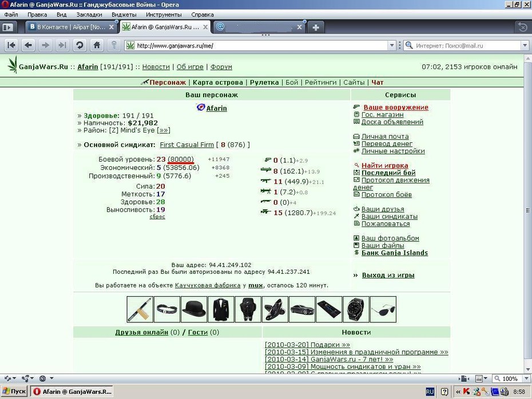Go back with the Back arrow

(29, 45)
